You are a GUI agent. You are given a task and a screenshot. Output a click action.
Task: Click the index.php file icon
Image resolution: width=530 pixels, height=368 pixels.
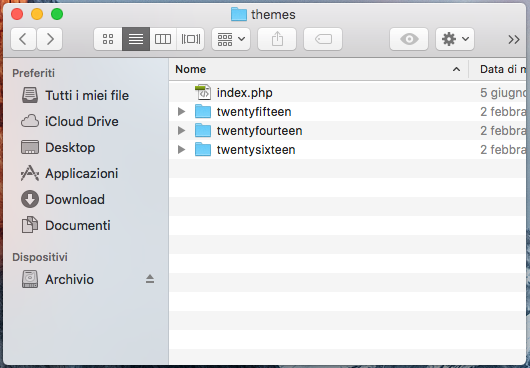tap(203, 93)
